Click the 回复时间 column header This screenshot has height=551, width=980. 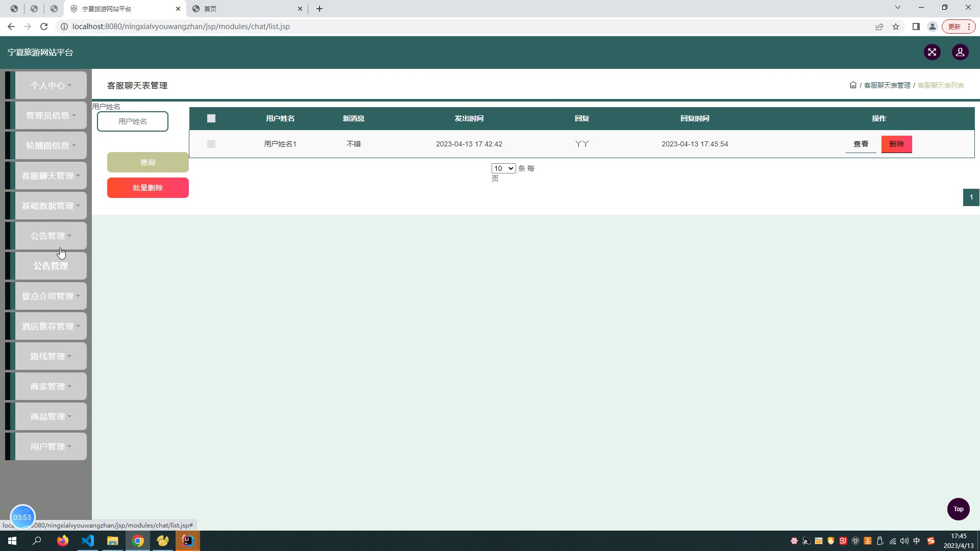click(x=695, y=118)
